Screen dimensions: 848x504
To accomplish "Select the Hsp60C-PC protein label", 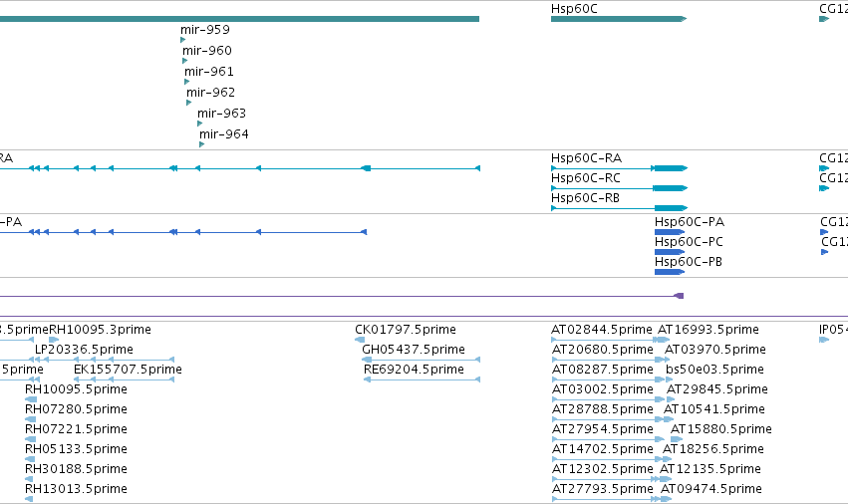I will coord(689,242).
